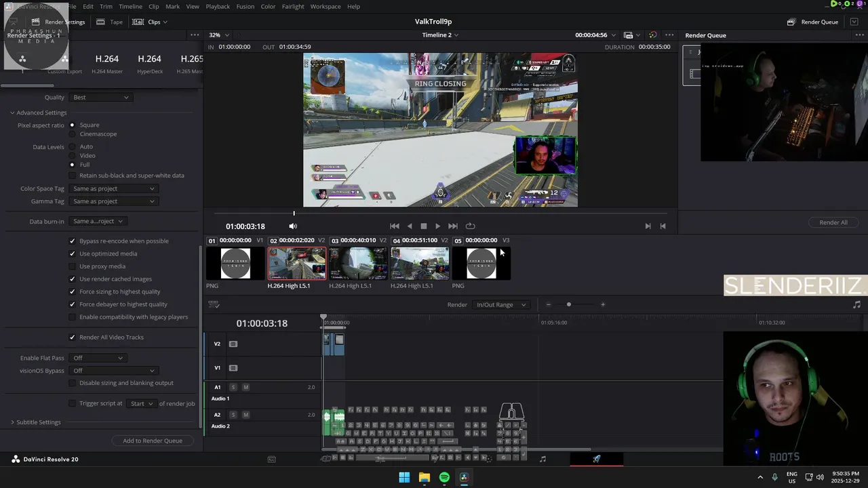Mute audio track A2
Image resolution: width=868 pixels, height=488 pixels.
(x=245, y=415)
